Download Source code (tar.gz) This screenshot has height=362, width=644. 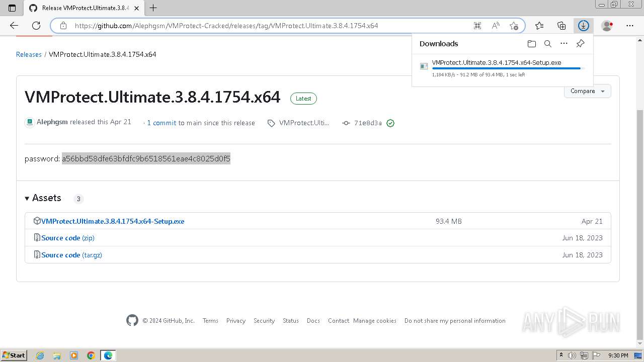(x=71, y=255)
